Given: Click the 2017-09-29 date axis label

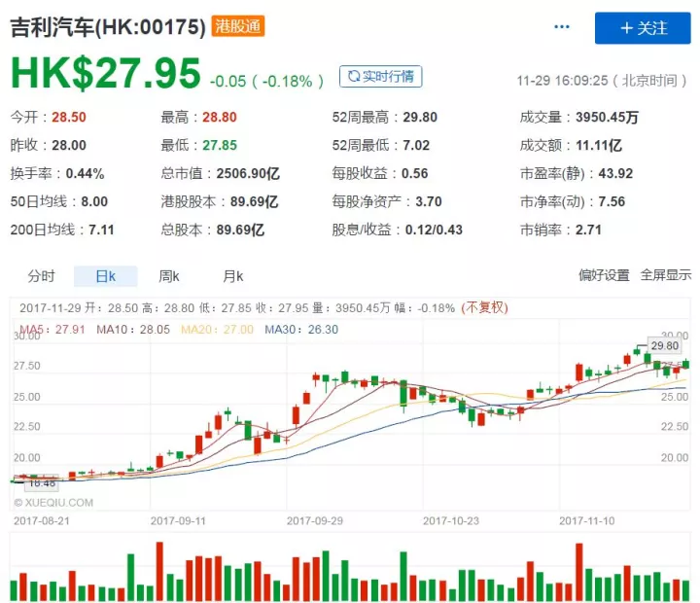Looking at the screenshot, I should tap(315, 520).
